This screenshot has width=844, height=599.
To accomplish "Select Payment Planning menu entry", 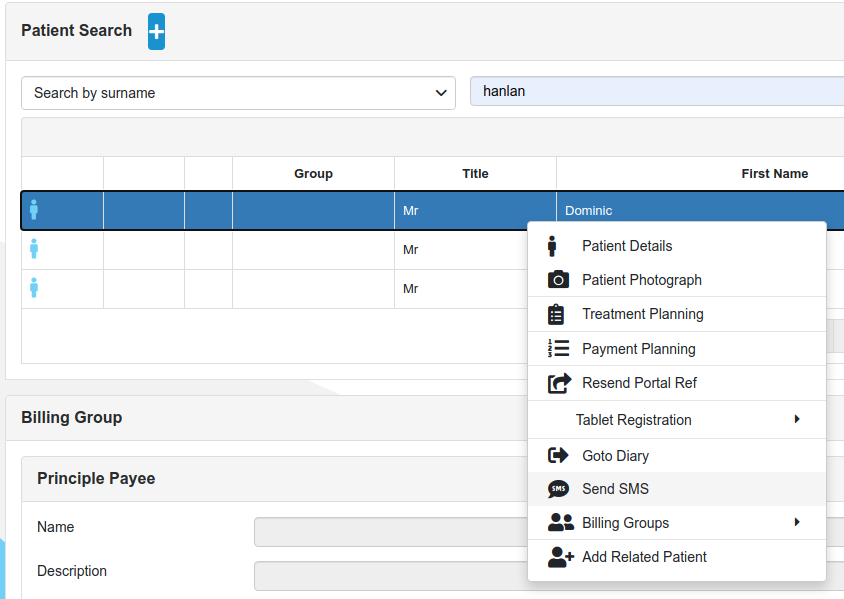I will (677, 349).
